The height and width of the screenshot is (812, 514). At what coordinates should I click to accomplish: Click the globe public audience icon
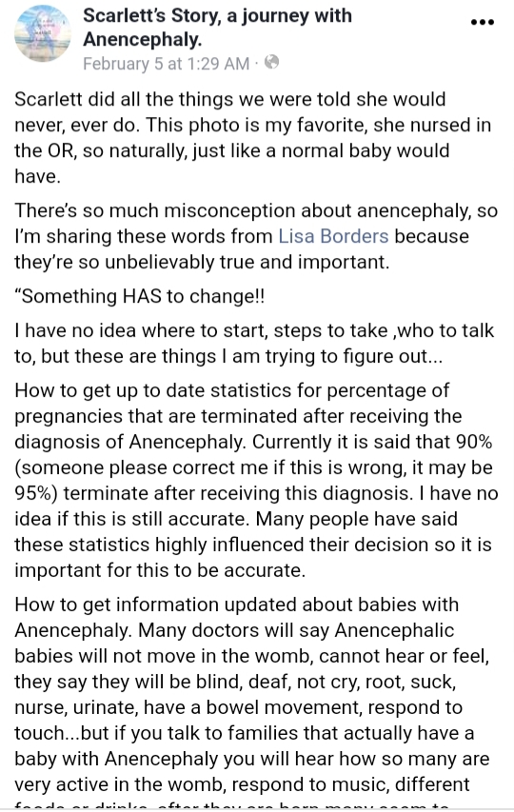click(271, 63)
